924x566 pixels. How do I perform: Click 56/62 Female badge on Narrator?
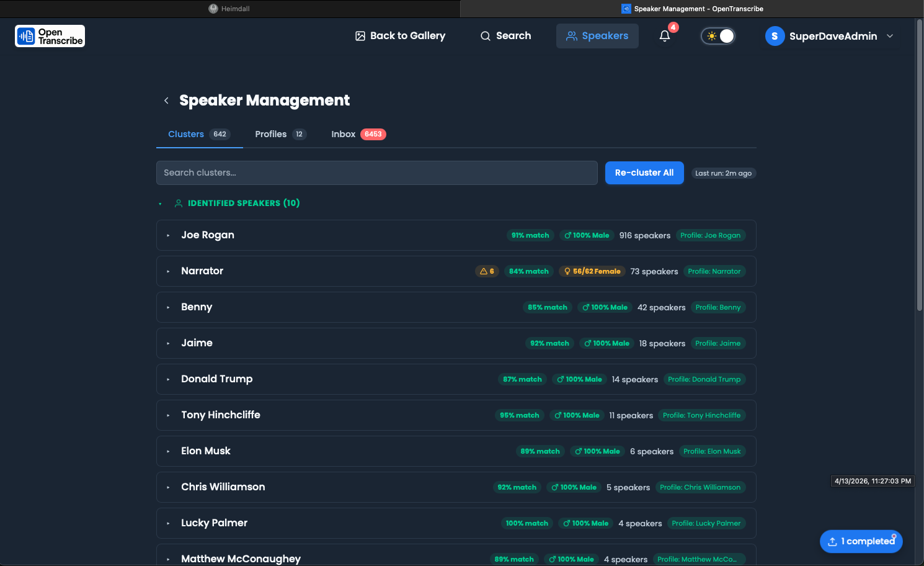592,271
